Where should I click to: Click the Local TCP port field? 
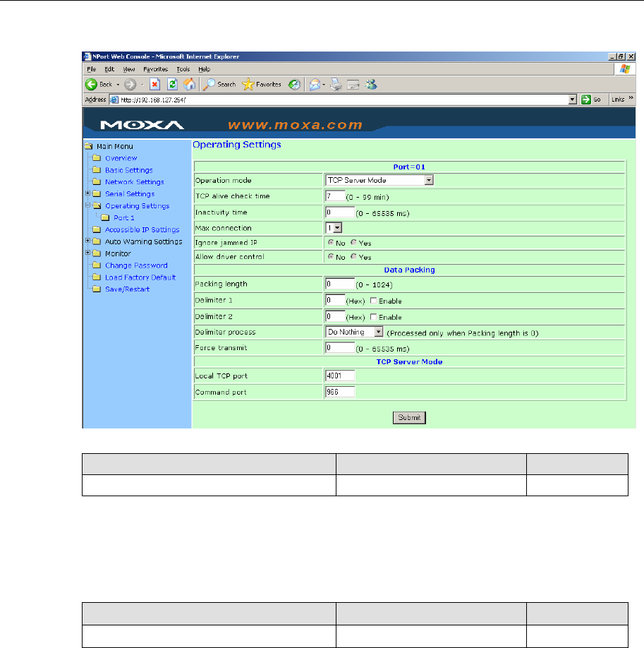tap(340, 376)
